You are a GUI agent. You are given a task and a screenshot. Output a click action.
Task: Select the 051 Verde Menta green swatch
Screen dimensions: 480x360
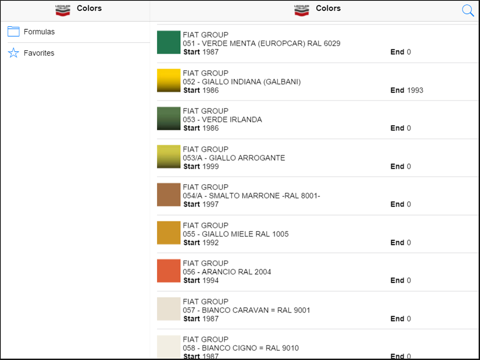[x=169, y=42]
